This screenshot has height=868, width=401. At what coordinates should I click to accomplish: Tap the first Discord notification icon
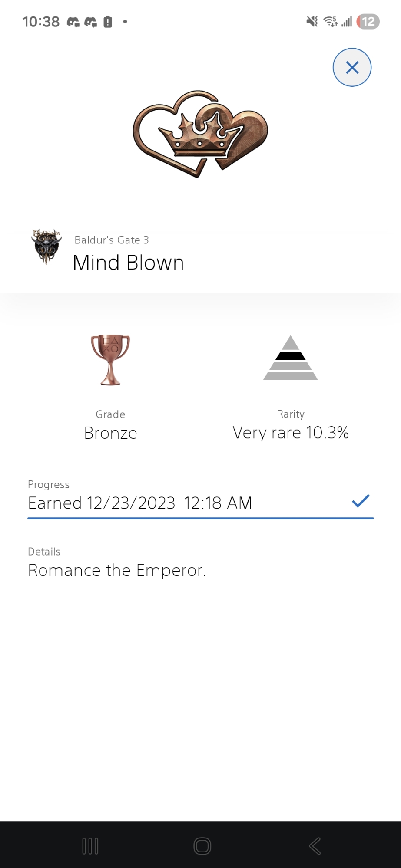(73, 22)
